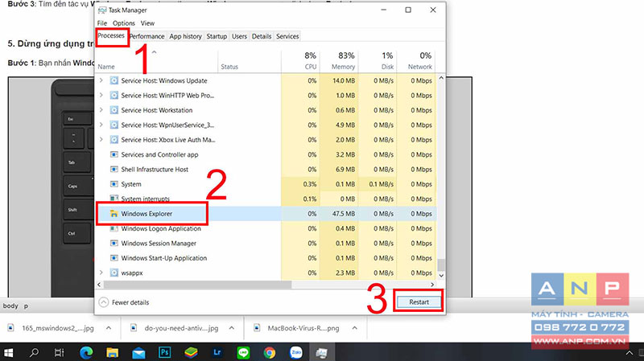Open the File menu
The width and height of the screenshot is (644, 361).
(x=102, y=23)
